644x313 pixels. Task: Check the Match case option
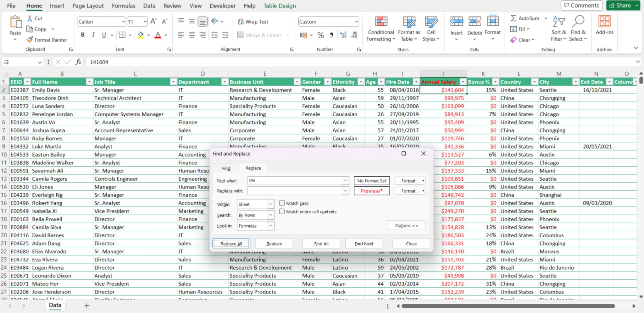coord(282,203)
